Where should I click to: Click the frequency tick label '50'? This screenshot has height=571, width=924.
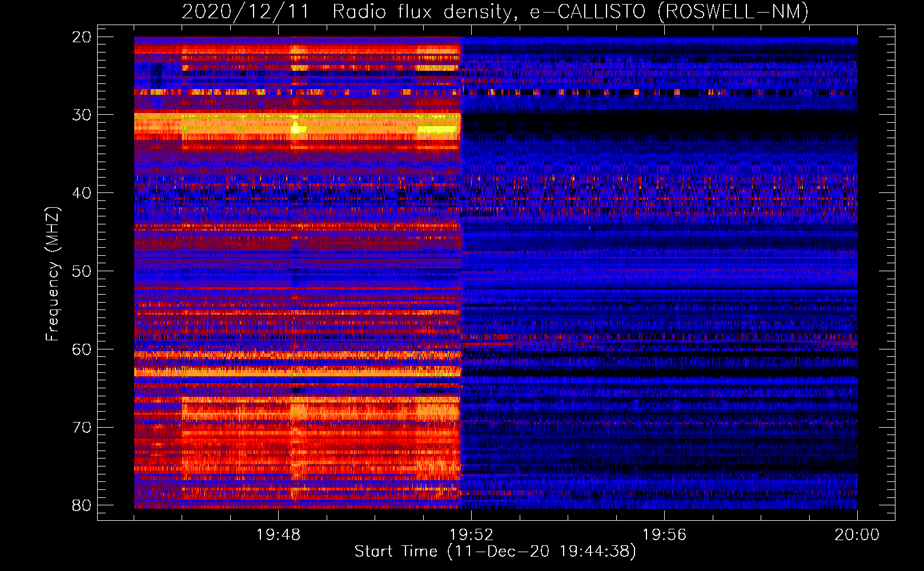point(82,271)
